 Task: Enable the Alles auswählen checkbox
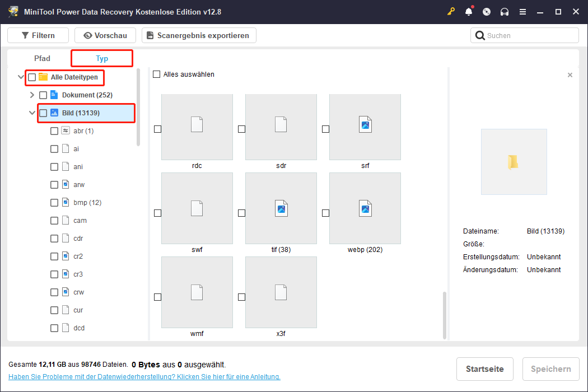(x=157, y=73)
